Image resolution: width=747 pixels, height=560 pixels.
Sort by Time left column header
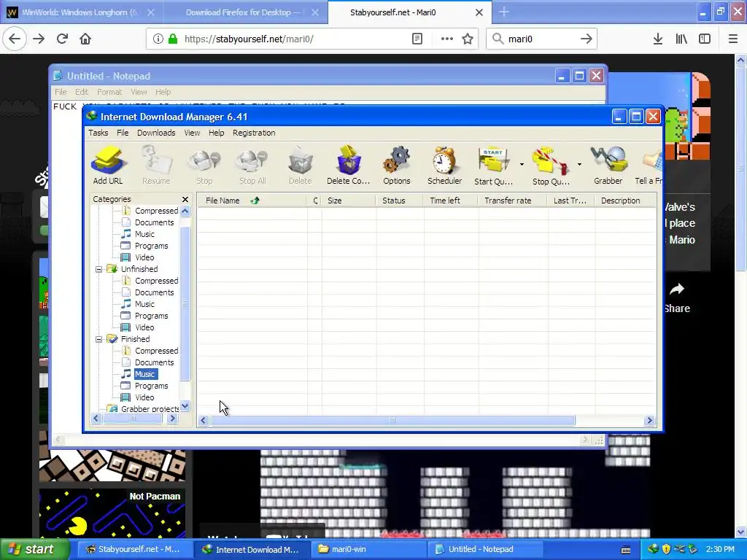[451, 201]
